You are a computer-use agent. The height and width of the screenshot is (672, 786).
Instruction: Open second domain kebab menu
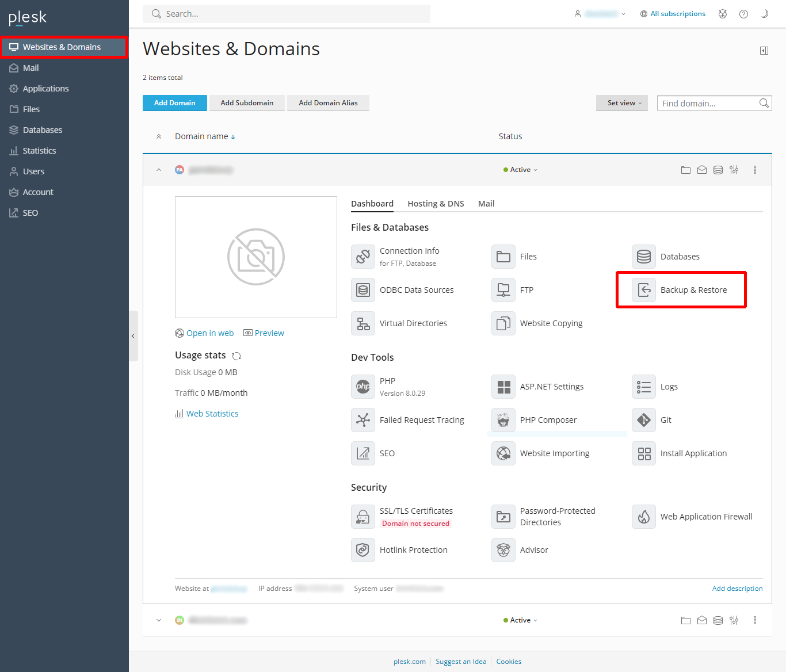tap(755, 620)
